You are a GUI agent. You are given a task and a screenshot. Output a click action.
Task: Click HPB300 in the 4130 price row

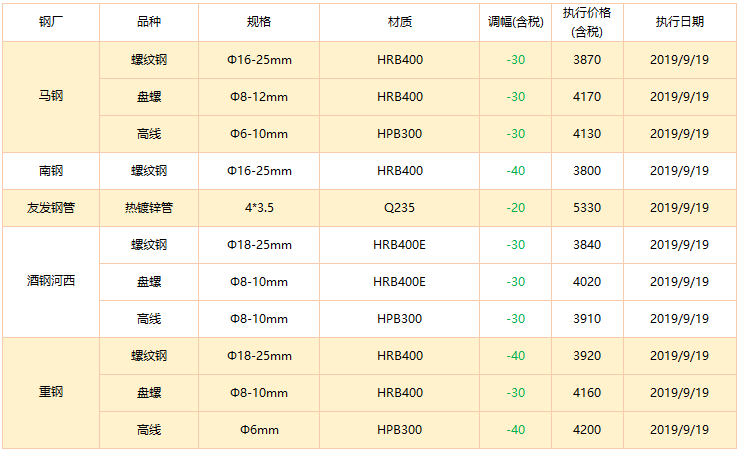coord(399,134)
